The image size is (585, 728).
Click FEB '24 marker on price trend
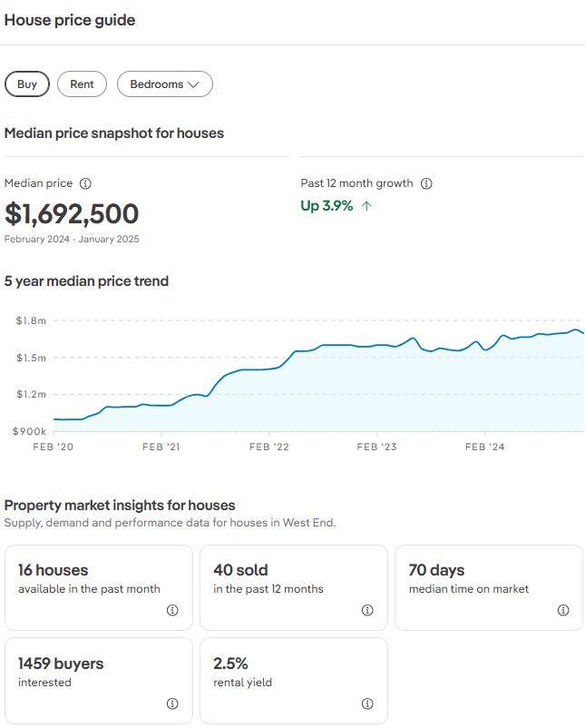(484, 447)
